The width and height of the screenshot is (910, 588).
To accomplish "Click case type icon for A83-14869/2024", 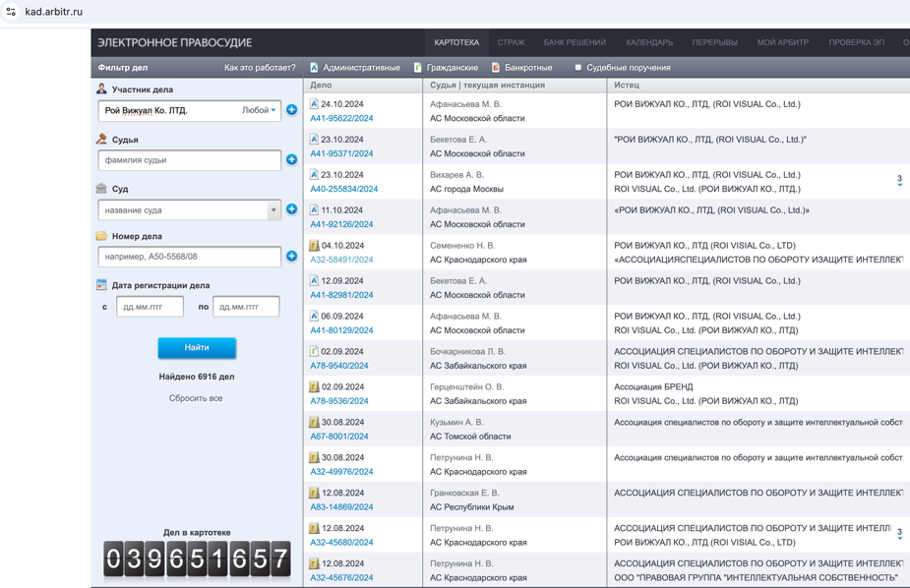I will (314, 493).
